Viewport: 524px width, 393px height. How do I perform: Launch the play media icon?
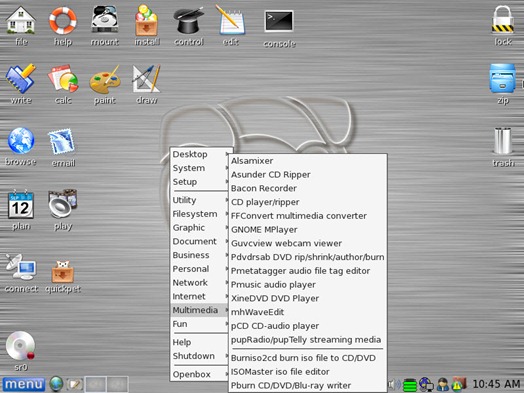coord(62,203)
